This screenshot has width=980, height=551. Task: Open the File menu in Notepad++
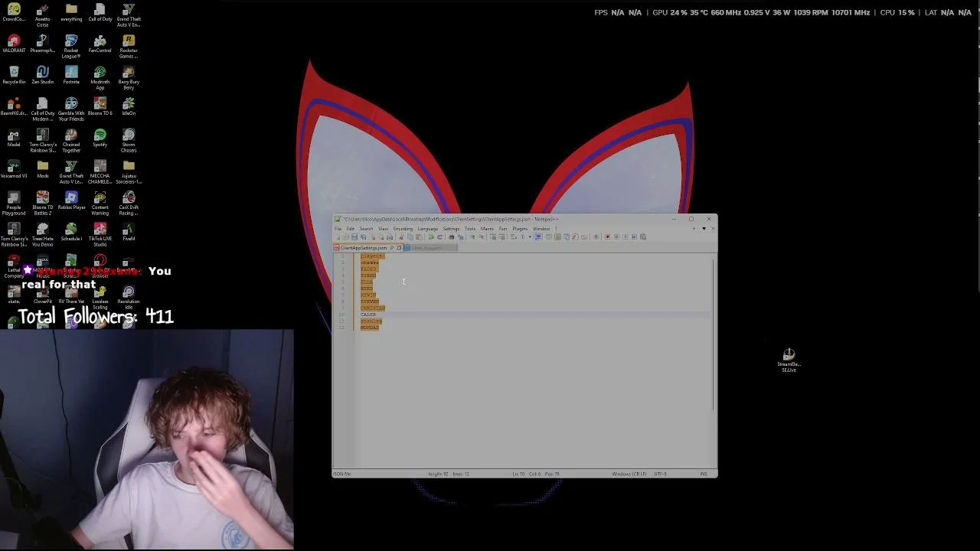[338, 229]
